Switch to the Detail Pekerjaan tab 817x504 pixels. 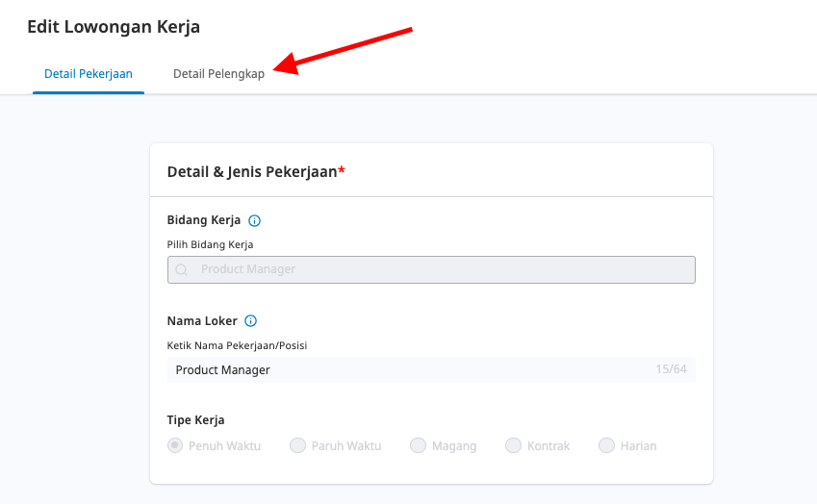coord(89,74)
